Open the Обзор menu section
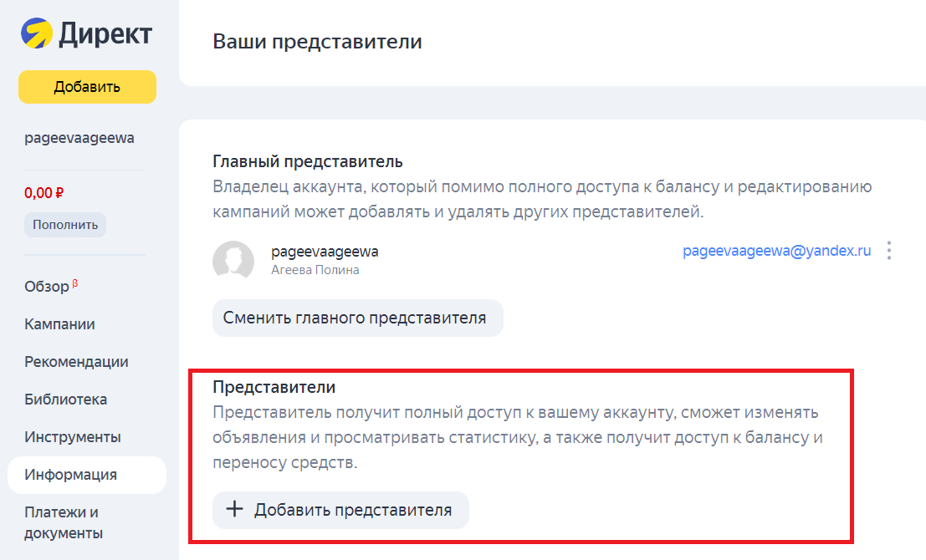This screenshot has height=560, width=926. pos(48,287)
